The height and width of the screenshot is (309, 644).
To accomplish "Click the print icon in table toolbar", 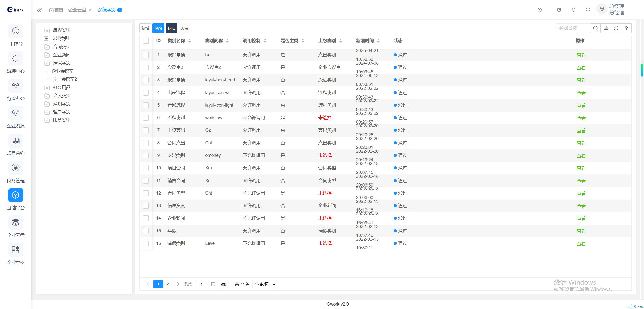I will pyautogui.click(x=616, y=28).
